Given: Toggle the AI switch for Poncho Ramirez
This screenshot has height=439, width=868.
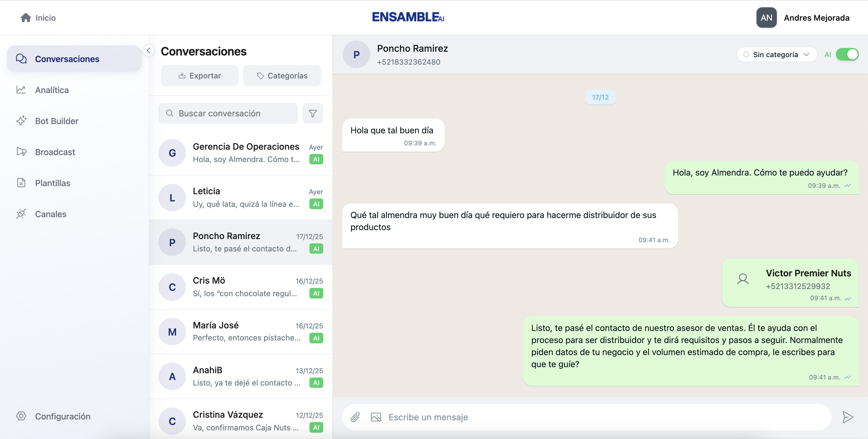Looking at the screenshot, I should point(847,55).
